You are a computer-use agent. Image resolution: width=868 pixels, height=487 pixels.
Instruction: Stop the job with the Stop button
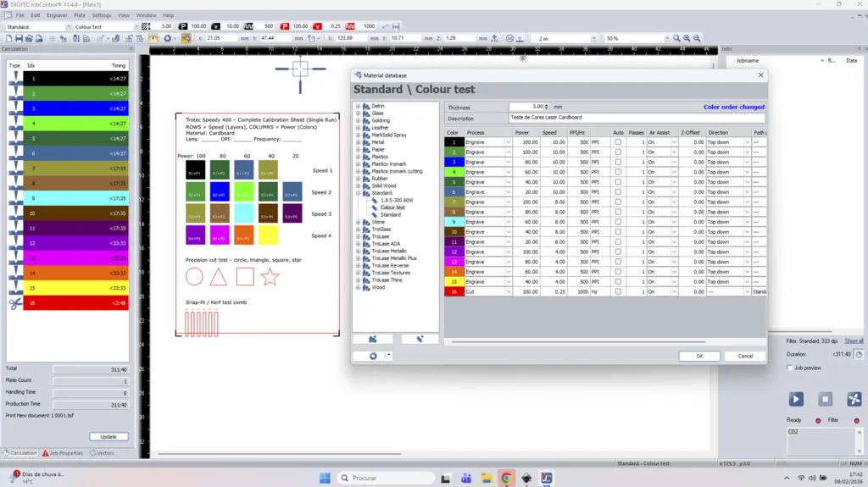826,399
